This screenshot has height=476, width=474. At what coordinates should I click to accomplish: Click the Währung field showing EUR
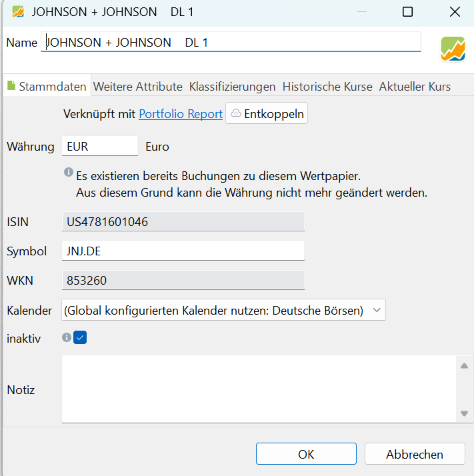point(100,146)
